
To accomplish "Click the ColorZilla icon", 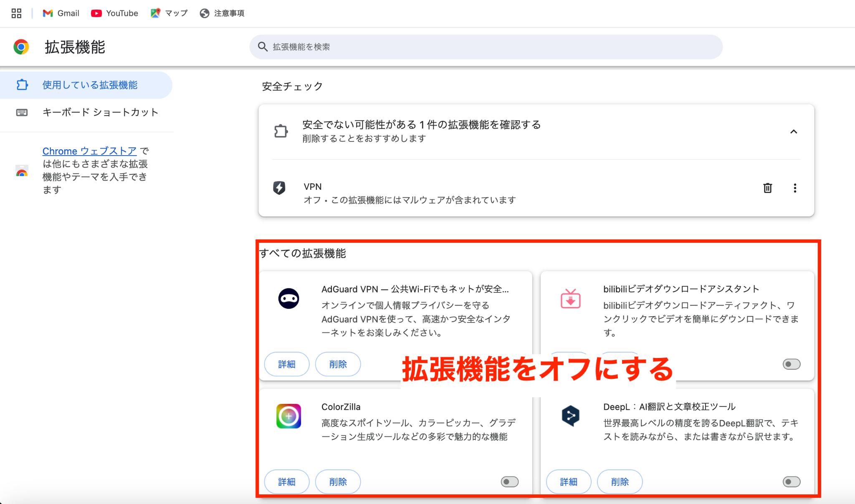I will pos(289,416).
